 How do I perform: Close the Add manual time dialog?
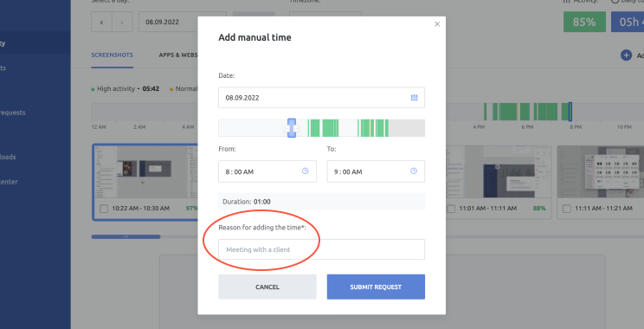pos(437,24)
